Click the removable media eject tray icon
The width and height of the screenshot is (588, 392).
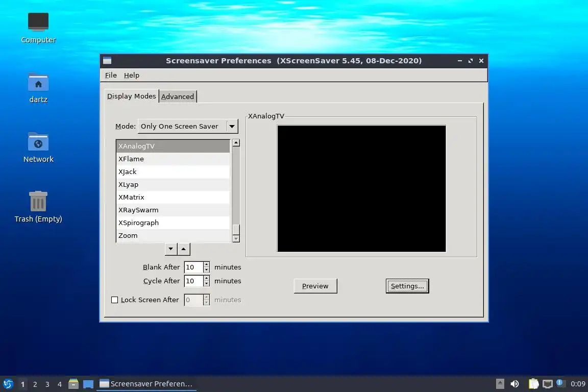500,384
